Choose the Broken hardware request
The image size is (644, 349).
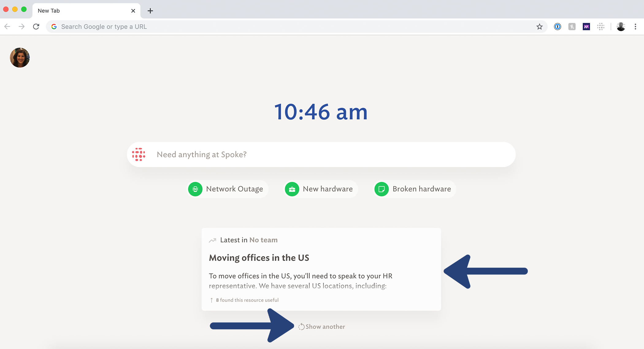414,189
